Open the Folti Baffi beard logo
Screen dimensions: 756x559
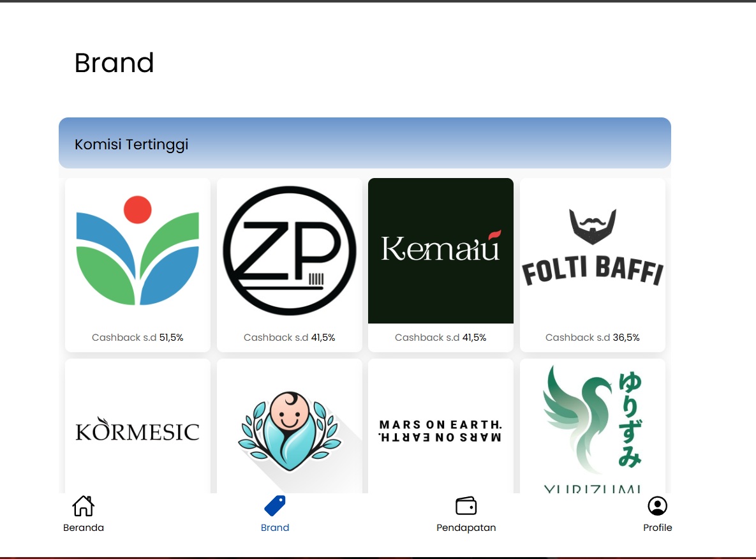click(x=593, y=248)
